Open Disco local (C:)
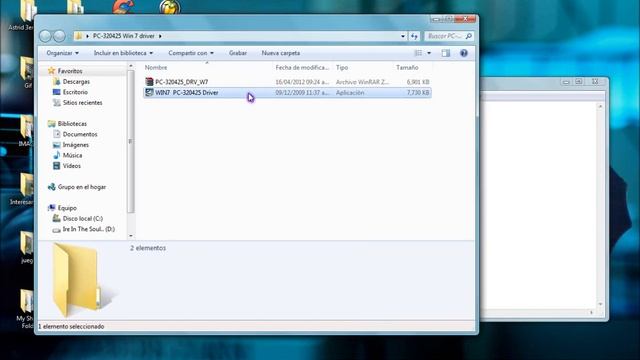 (83, 219)
